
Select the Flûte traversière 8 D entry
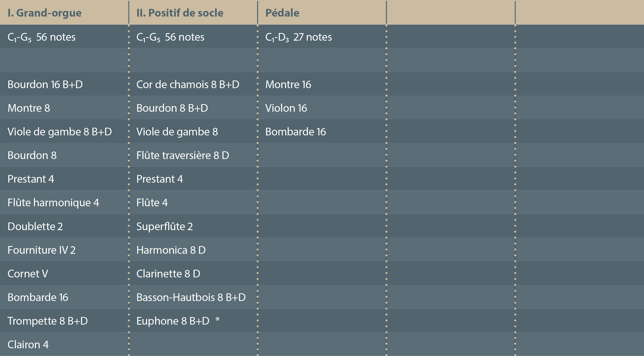pyautogui.click(x=183, y=155)
